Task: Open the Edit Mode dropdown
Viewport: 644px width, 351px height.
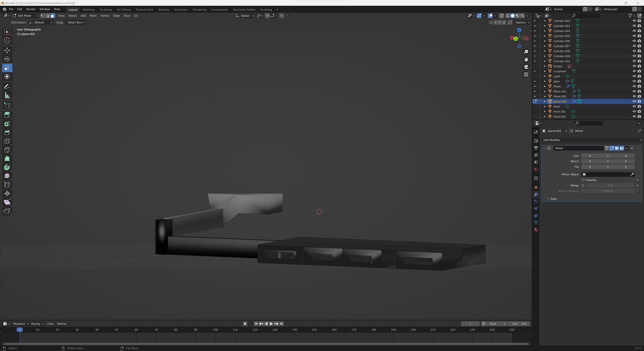Action: 25,16
